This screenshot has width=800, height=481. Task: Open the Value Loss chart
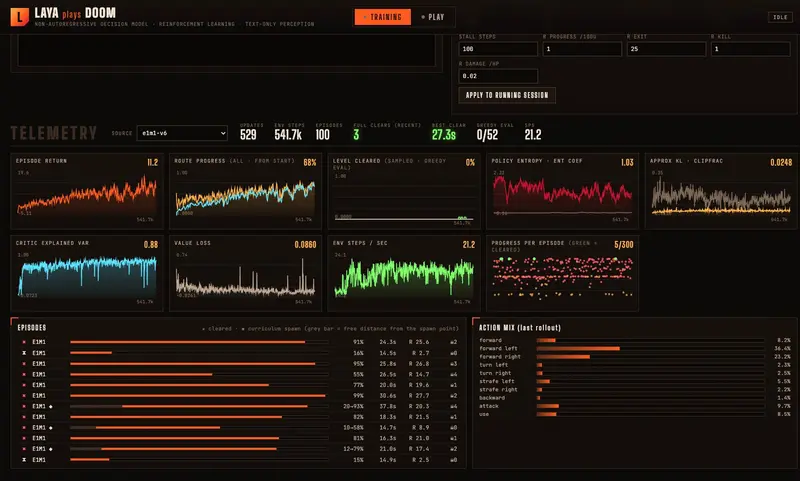[245, 273]
